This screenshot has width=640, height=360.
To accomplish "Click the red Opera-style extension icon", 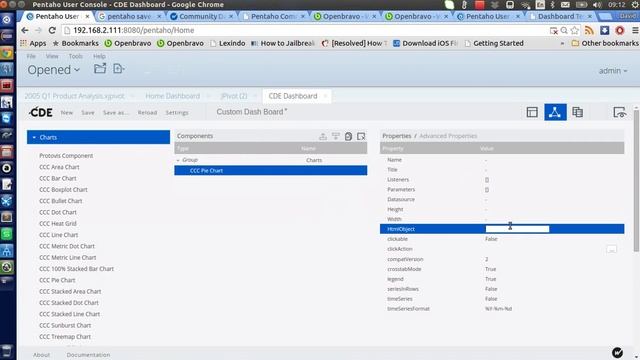I will (620, 30).
